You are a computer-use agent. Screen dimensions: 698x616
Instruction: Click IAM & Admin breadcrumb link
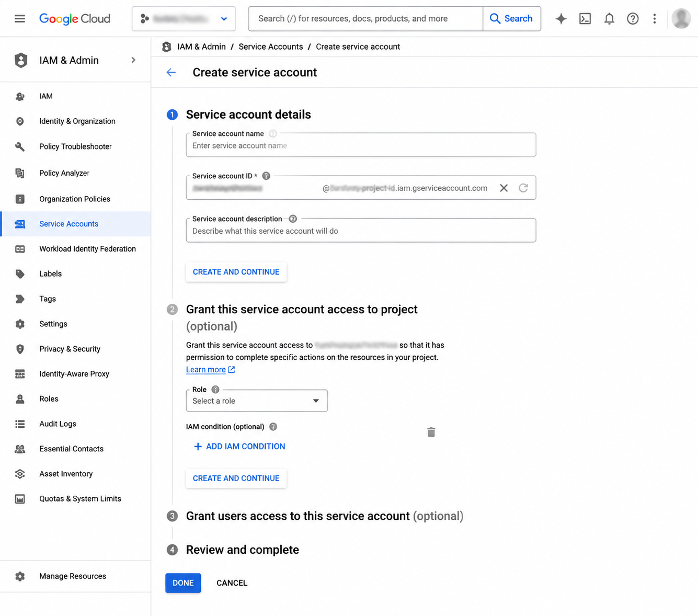click(201, 47)
